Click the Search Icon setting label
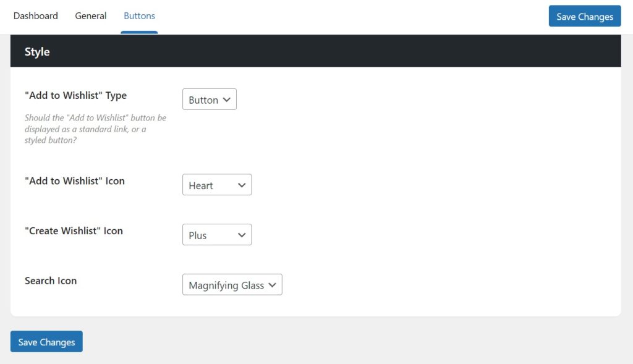The width and height of the screenshot is (633, 364). (50, 281)
